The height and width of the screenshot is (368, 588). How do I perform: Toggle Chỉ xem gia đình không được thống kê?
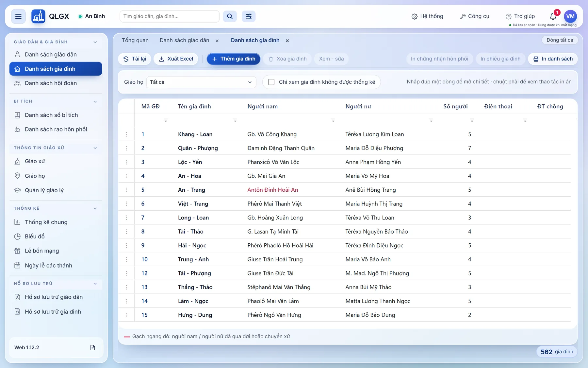pos(271,82)
